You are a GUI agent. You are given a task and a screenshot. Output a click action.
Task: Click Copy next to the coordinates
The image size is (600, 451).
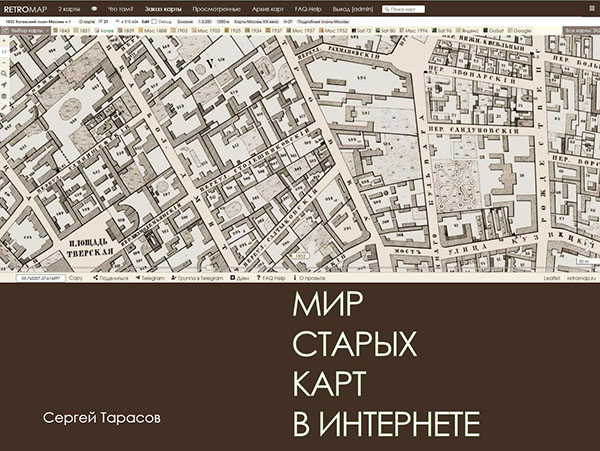pyautogui.click(x=76, y=278)
